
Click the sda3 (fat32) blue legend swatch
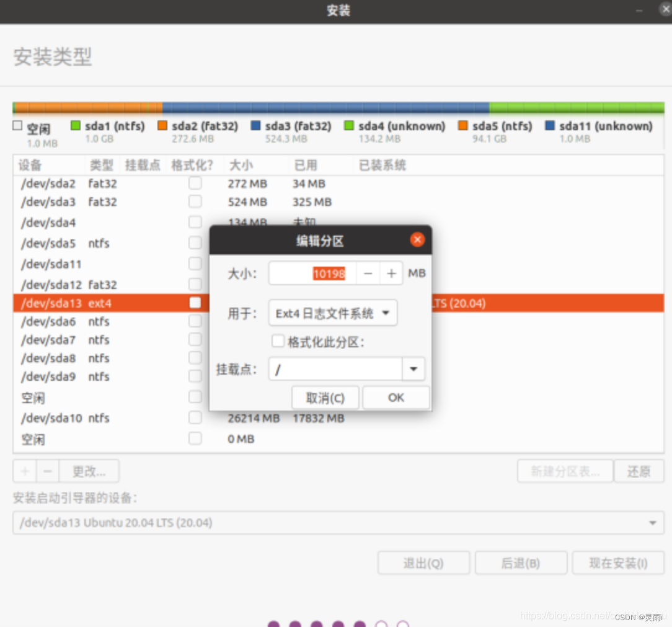point(255,126)
